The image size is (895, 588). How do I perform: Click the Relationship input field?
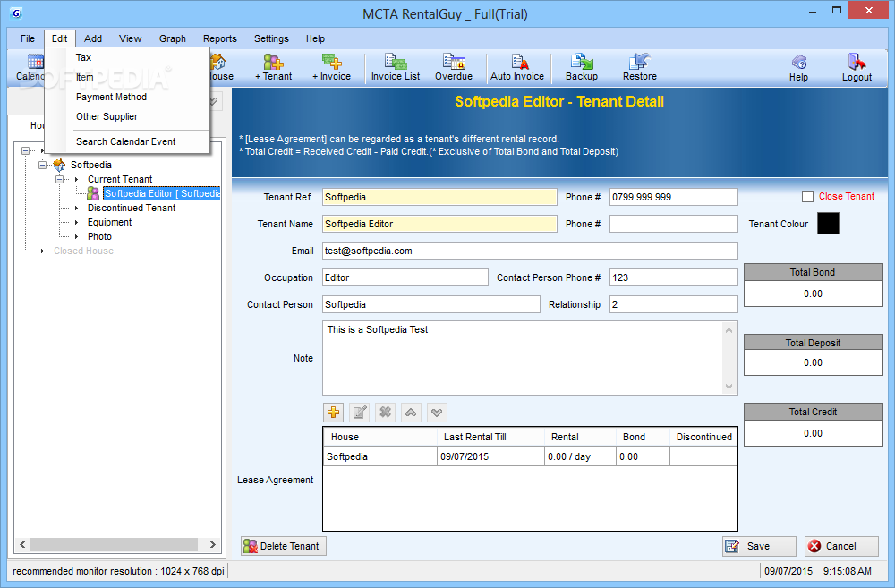click(x=674, y=304)
